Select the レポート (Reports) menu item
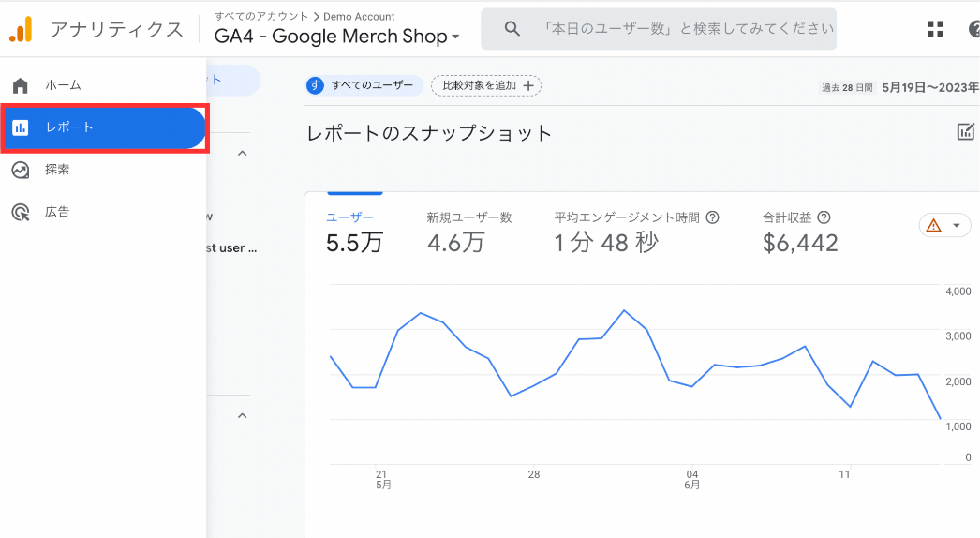The height and width of the screenshot is (538, 980). tap(103, 127)
